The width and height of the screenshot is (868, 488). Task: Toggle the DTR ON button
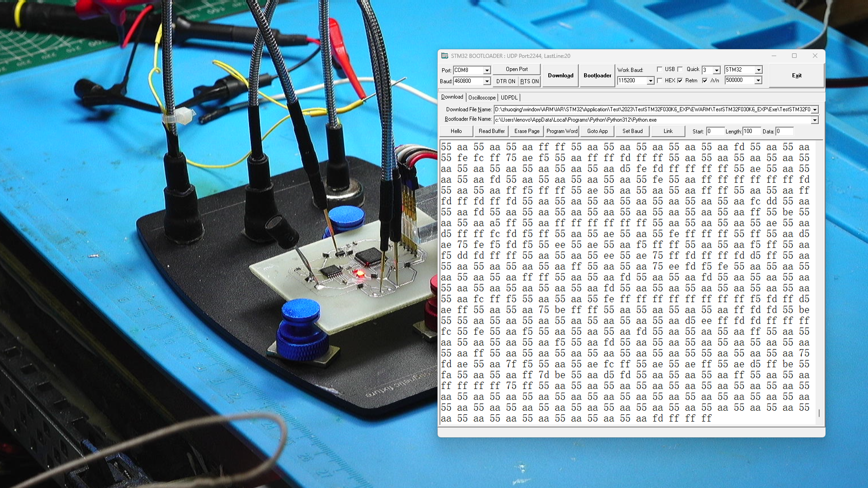tap(505, 81)
